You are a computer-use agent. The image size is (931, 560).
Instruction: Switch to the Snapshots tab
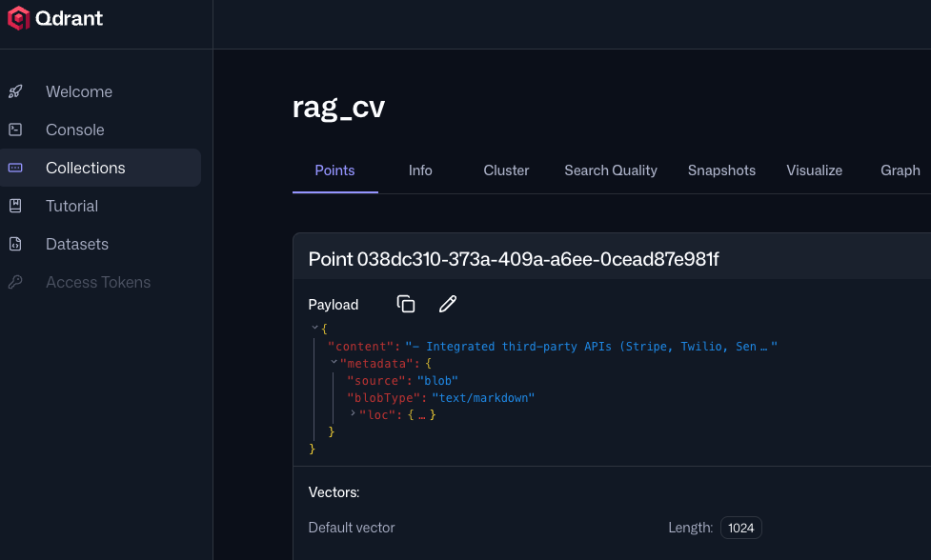pos(721,170)
